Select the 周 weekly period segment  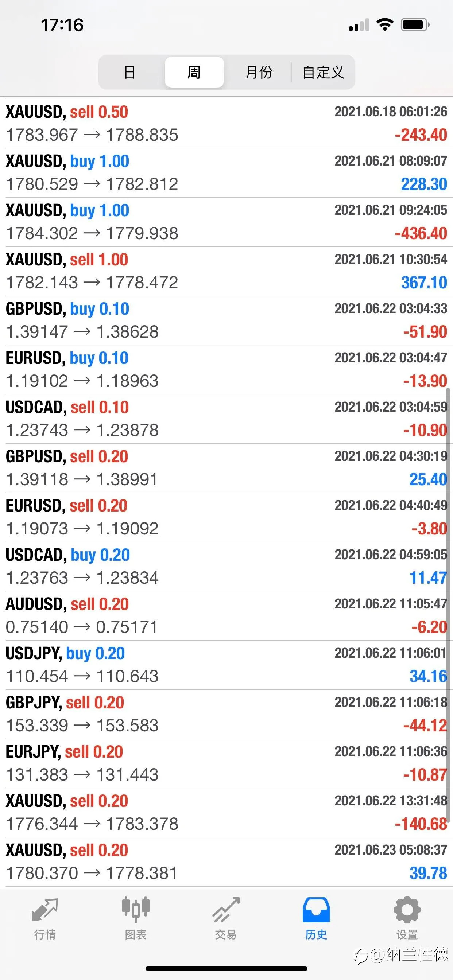pyautogui.click(x=194, y=72)
